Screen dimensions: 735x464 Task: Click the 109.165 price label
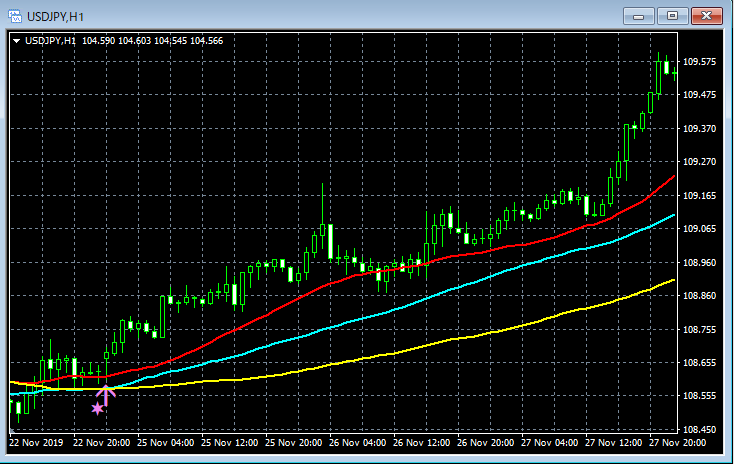pyautogui.click(x=699, y=196)
